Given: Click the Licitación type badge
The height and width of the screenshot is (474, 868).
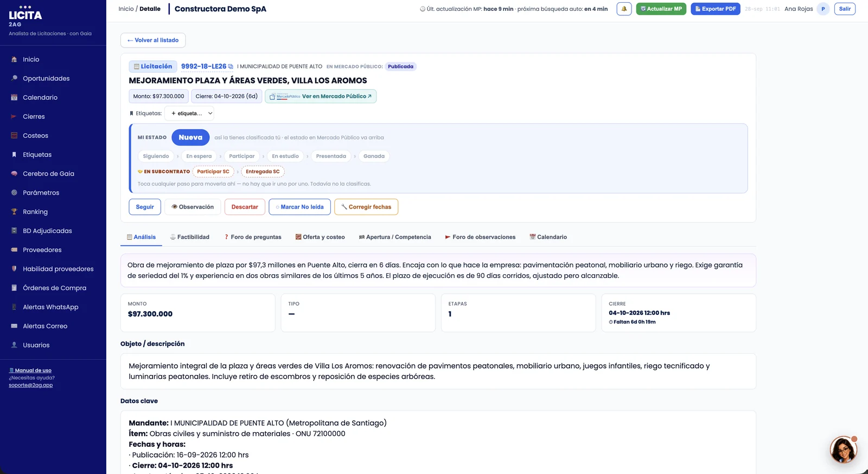Looking at the screenshot, I should (x=153, y=66).
